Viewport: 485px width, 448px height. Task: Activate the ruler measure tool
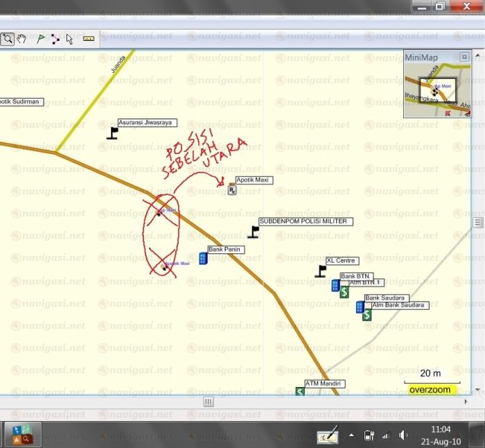tap(89, 39)
